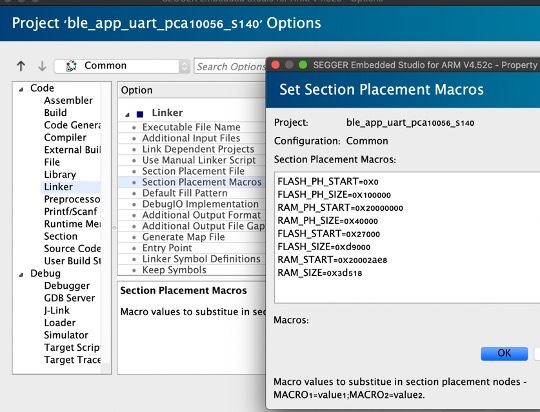Select Printf/Scanf category
The image size is (540, 412).
(71, 212)
